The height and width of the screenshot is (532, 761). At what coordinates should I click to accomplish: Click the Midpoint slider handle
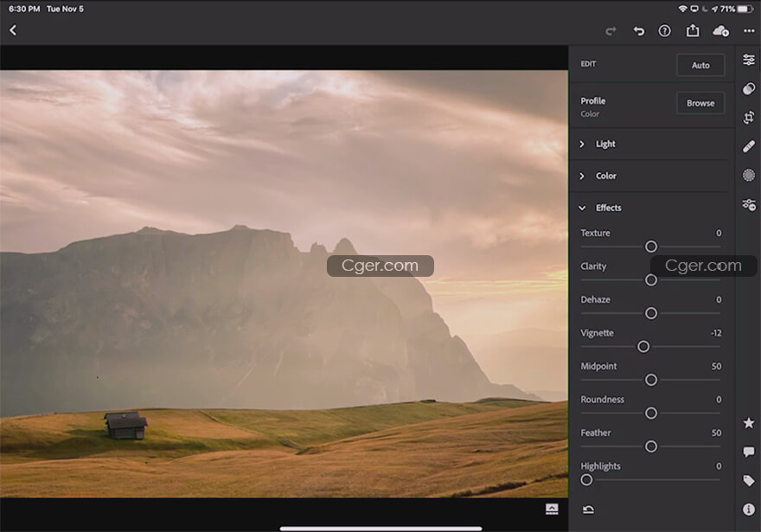point(651,380)
